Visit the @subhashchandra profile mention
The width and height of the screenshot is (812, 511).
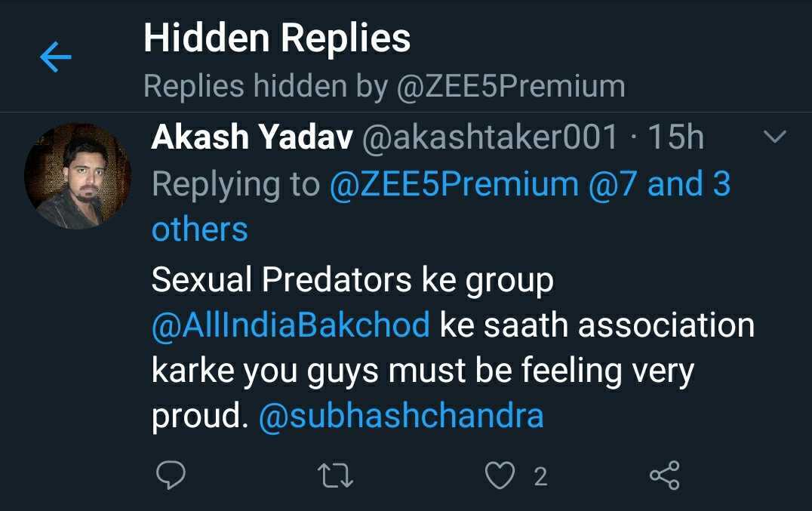(x=401, y=416)
